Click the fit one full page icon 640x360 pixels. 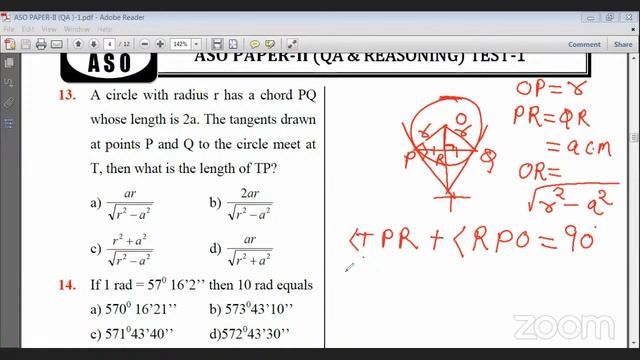coord(233,44)
